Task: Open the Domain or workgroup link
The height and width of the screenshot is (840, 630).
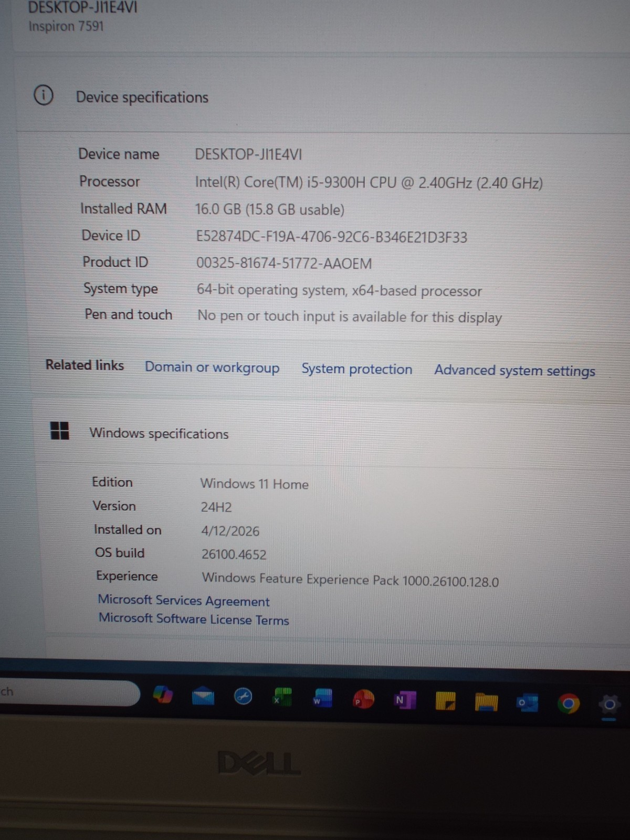Action: pyautogui.click(x=212, y=367)
